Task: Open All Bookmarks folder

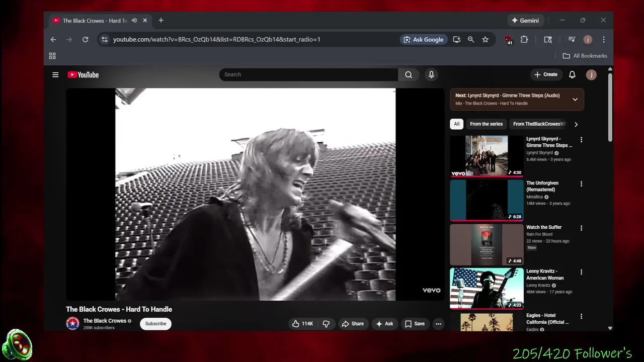Action: coord(585,56)
